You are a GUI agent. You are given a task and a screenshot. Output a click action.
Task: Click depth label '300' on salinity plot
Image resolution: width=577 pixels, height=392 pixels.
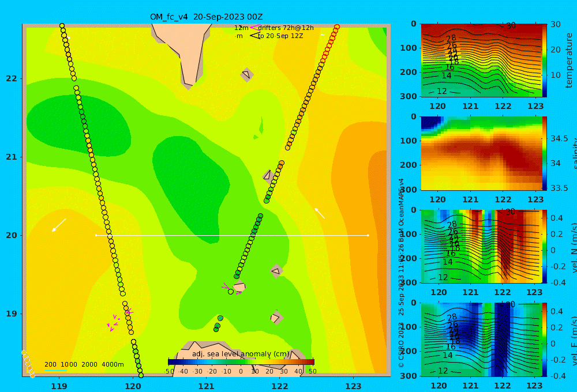409,190
